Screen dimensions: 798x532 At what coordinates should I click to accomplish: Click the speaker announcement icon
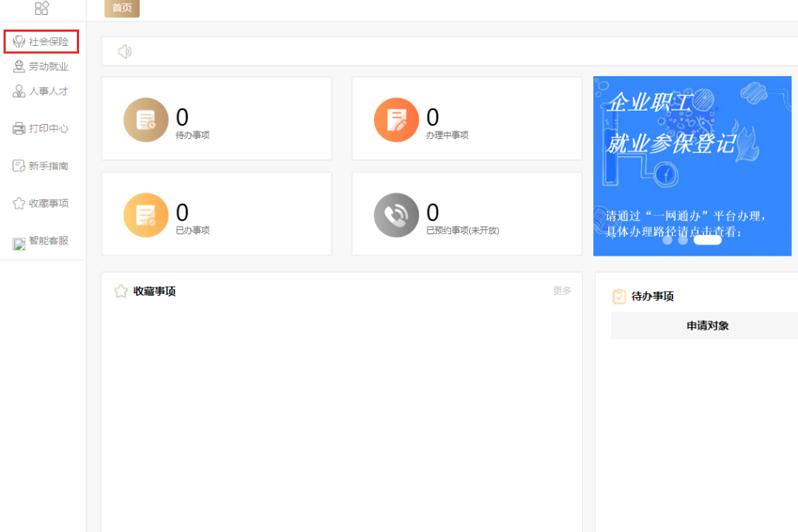point(125,51)
